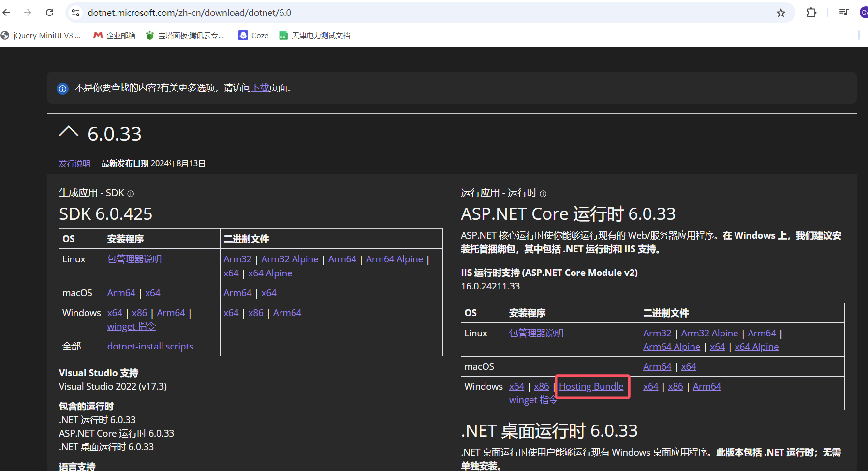Download SDK Windows x86 installer
Screen dimensions: 868x471
pyautogui.click(x=140, y=313)
